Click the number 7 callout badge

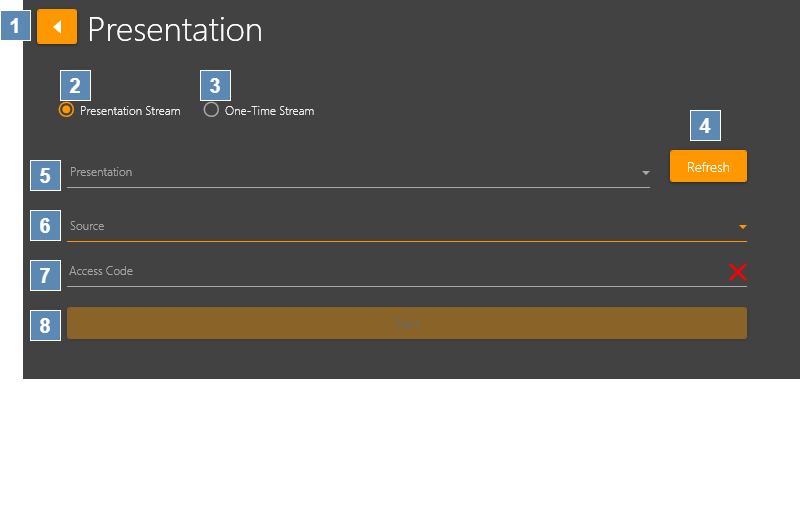(x=45, y=274)
